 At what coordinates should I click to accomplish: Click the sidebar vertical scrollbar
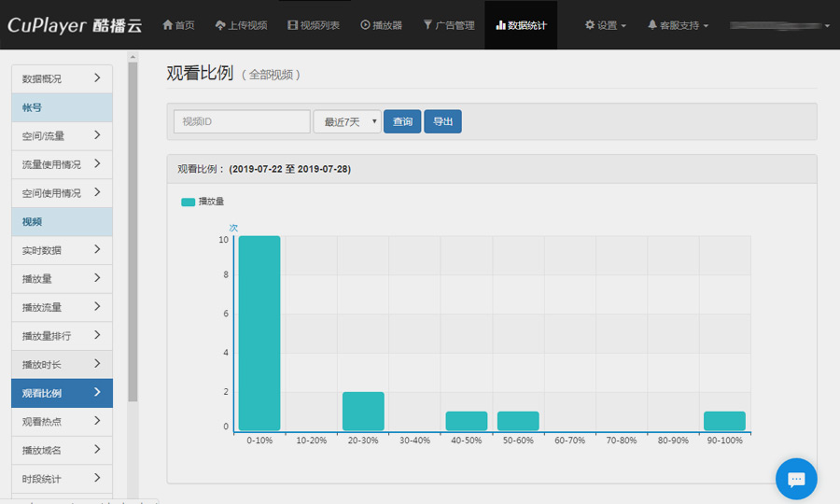coord(133,233)
